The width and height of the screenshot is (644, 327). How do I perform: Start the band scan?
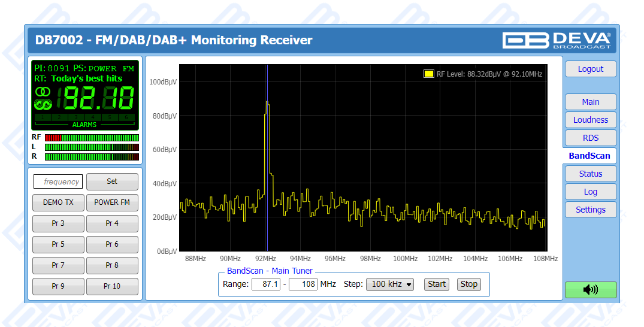437,284
